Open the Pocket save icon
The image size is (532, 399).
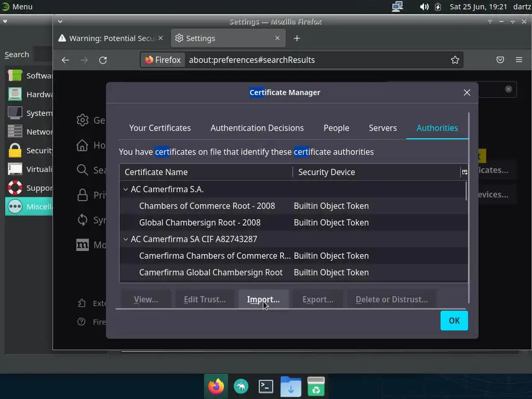(500, 60)
